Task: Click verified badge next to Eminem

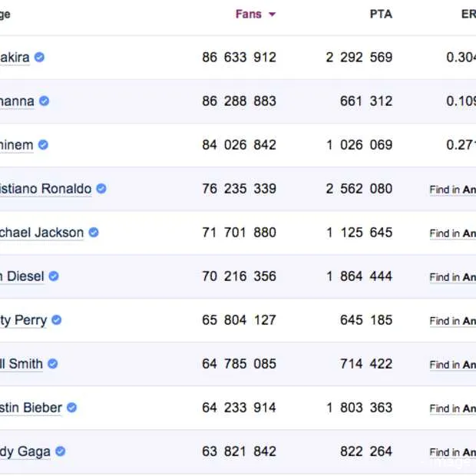Action: pos(43,144)
